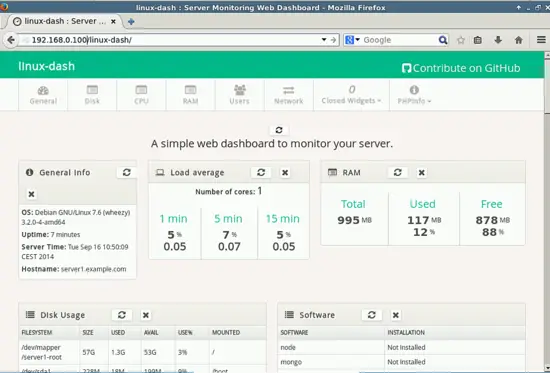550x373 pixels.
Task: Select the mongo software row
Action: [401, 362]
